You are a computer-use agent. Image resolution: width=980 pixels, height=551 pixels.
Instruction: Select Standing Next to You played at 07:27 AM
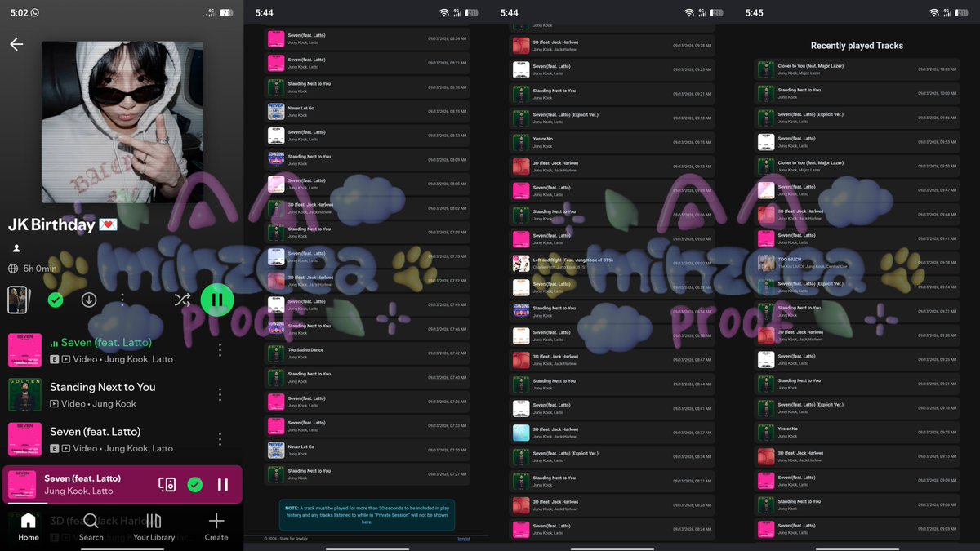point(367,474)
